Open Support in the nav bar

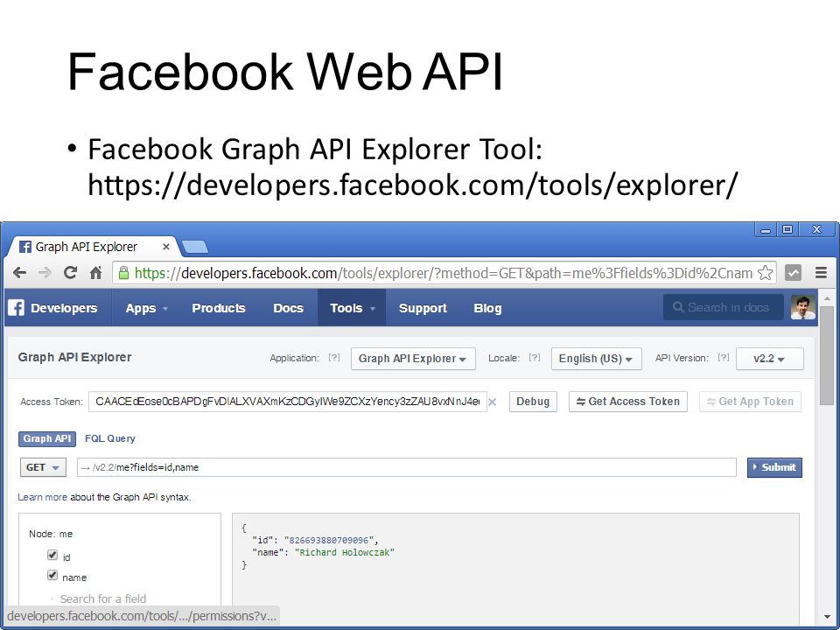coord(423,308)
